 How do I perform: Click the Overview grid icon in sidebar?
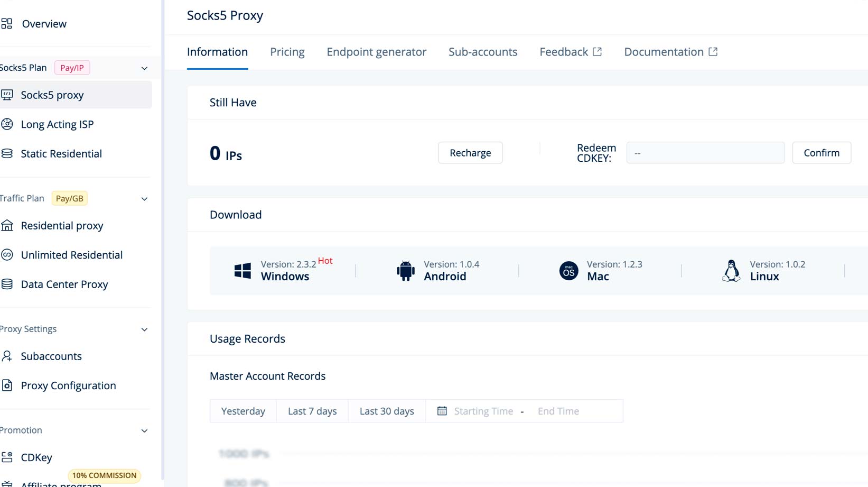coord(7,24)
